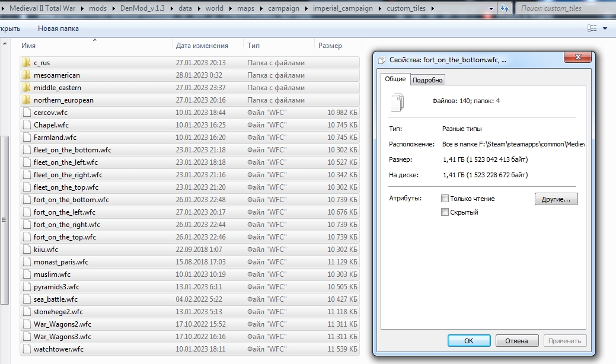
Task: Click the vertical scrollbar thumb in file list
Action: 4,220
